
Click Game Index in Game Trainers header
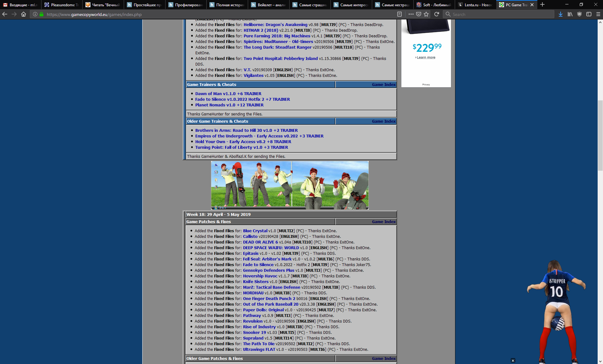[383, 84]
